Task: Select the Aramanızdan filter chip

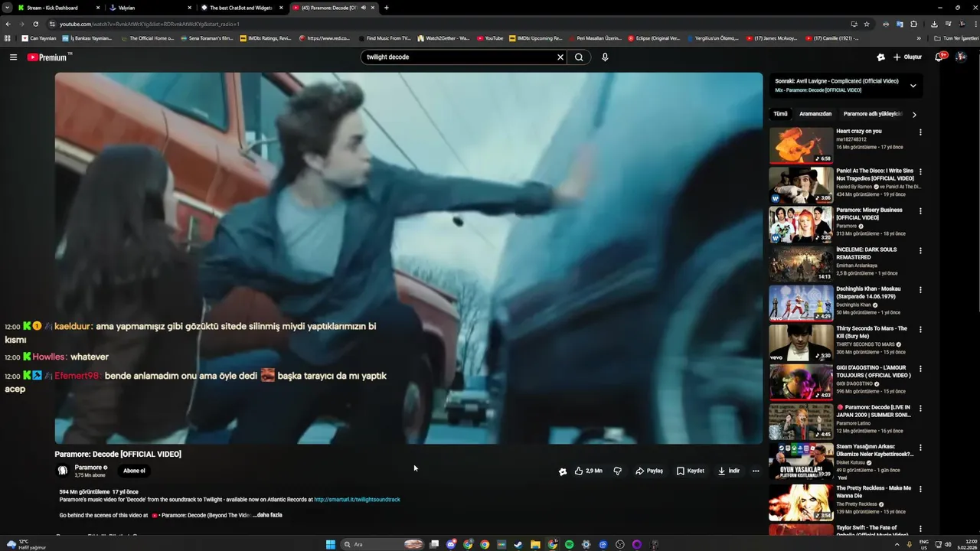Action: pyautogui.click(x=815, y=114)
